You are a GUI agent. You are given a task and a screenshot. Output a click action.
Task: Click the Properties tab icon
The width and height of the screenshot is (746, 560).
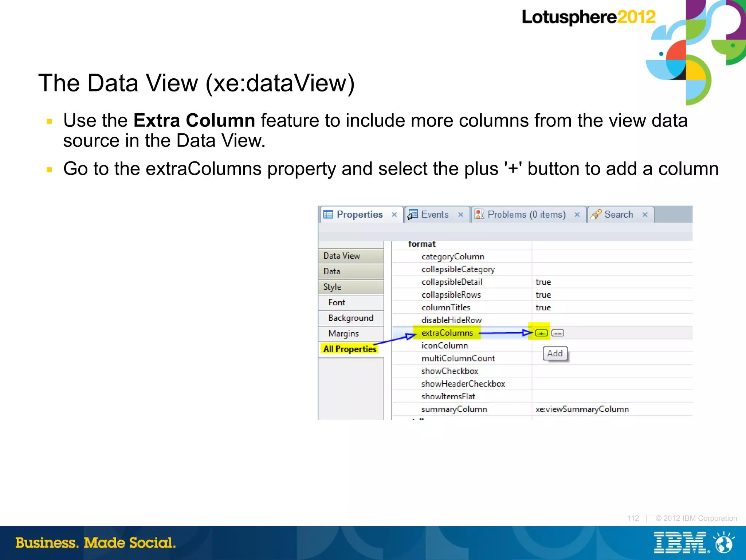328,214
